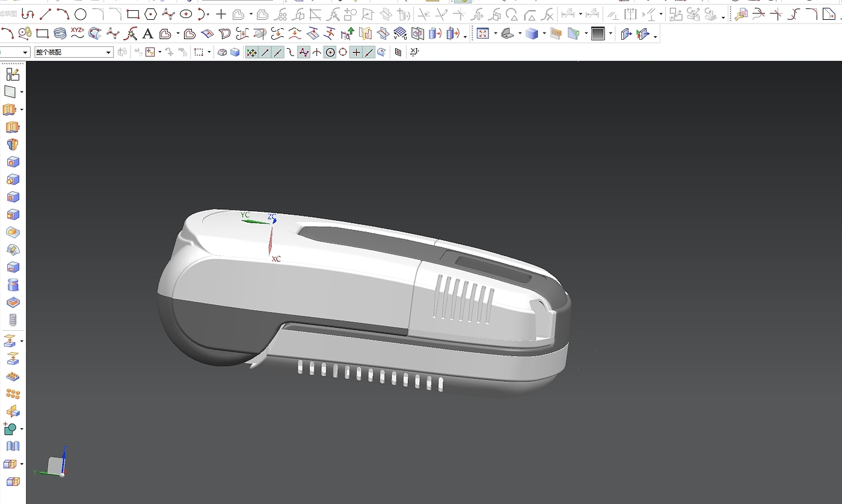
Task: Click the Text (A) curve tool
Action: [x=147, y=34]
